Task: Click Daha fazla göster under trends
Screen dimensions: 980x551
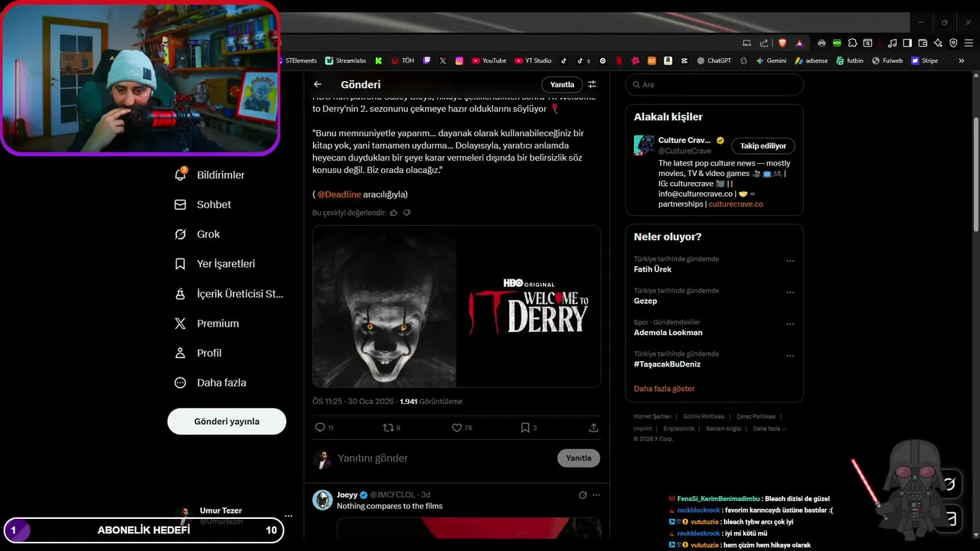Action: coord(664,389)
